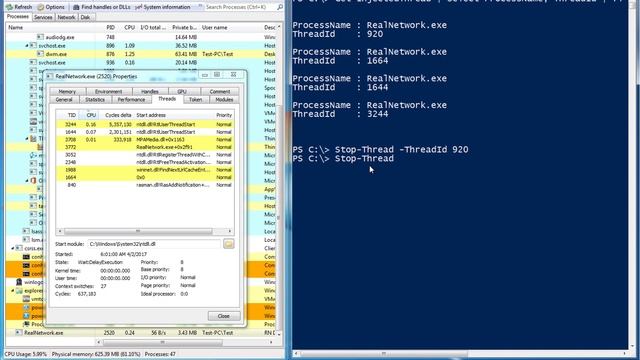Click the winlogon process icon
This screenshot has width=640, height=360.
(x=19, y=282)
